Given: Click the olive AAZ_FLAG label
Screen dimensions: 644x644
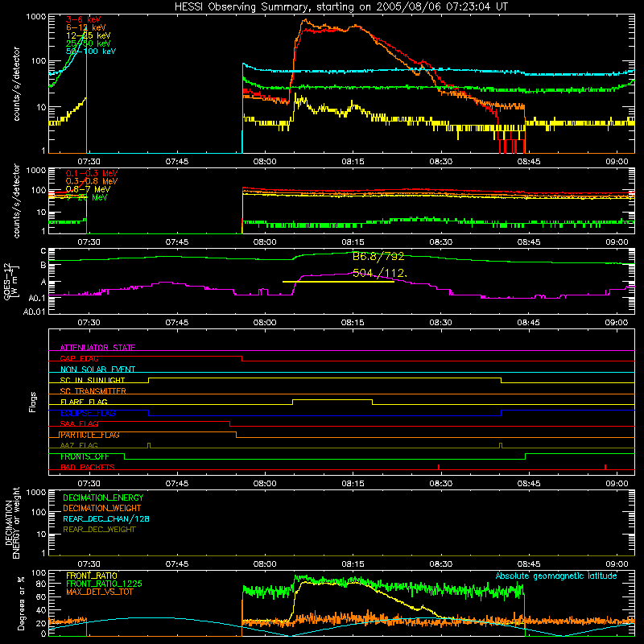Looking at the screenshot, I should [79, 445].
